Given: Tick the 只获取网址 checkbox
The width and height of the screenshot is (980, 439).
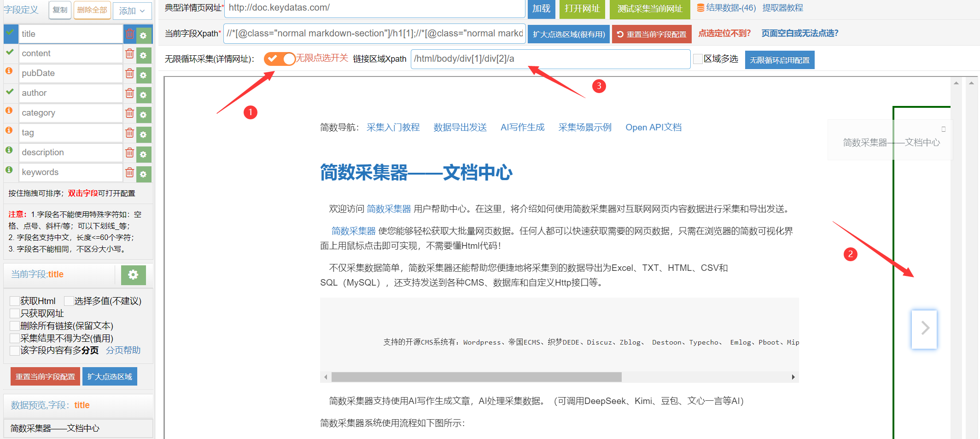Looking at the screenshot, I should (x=15, y=314).
